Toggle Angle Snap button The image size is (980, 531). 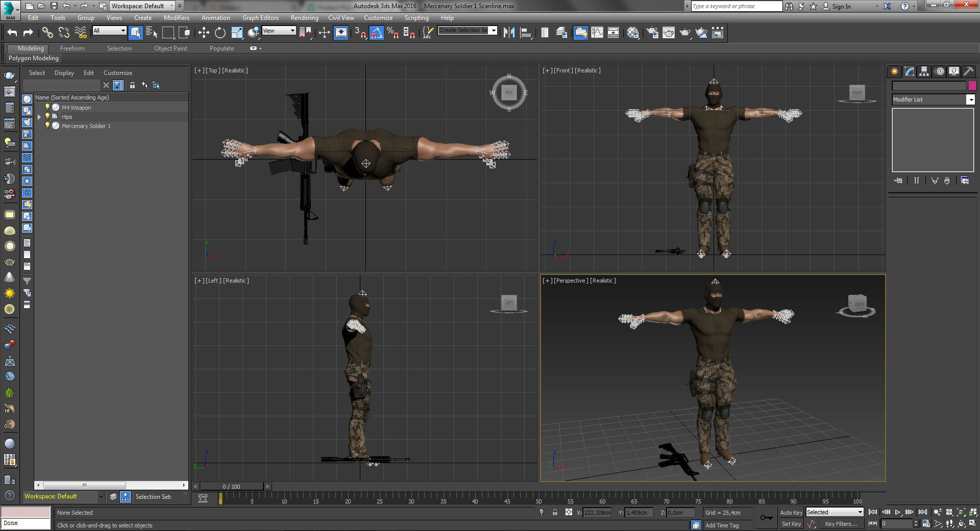pos(376,33)
